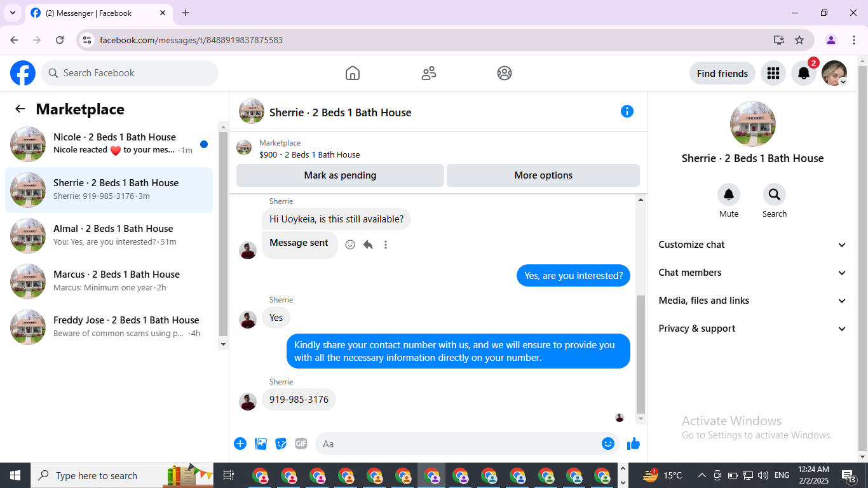Open more actions plus icon in composer
The height and width of the screenshot is (488, 868).
240,444
